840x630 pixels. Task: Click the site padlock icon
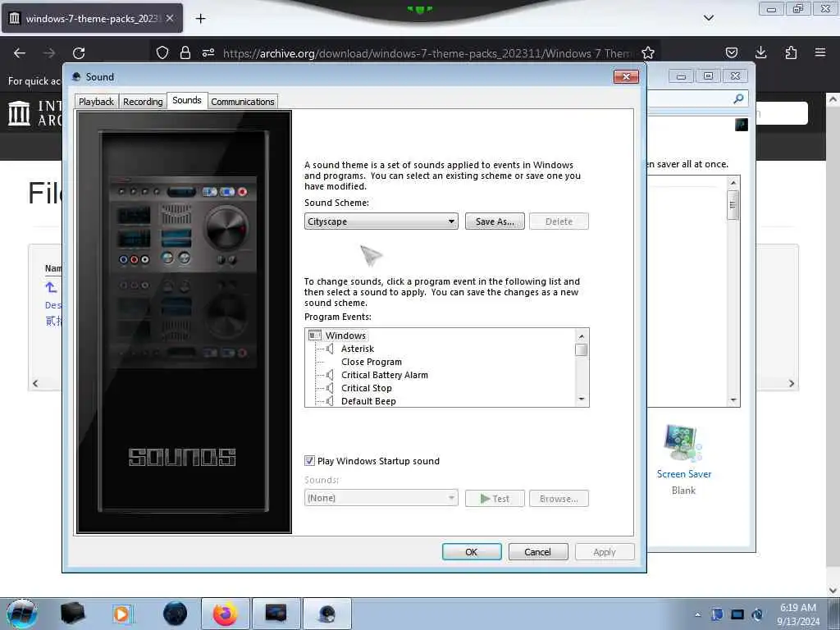[185, 52]
